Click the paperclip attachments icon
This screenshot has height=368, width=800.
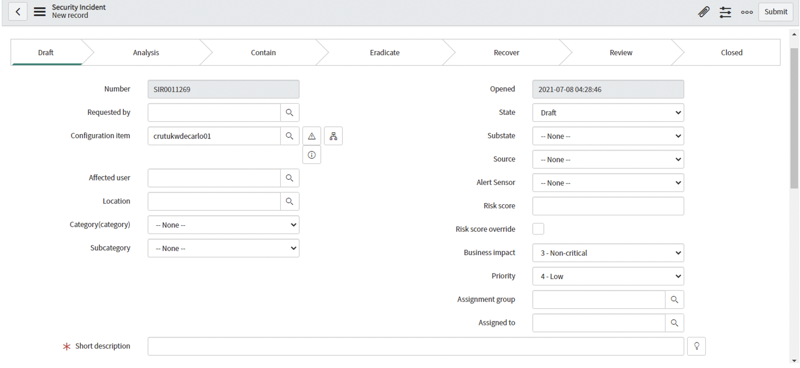[x=704, y=12]
